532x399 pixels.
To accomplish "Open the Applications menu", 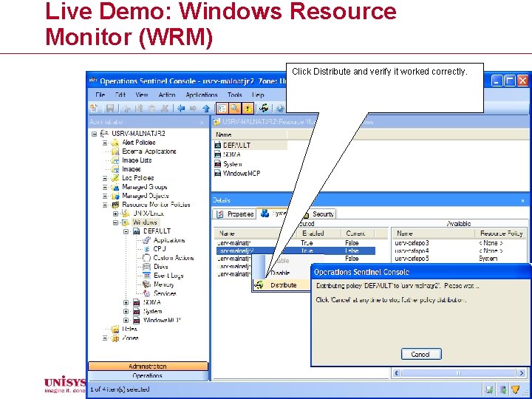I will [202, 95].
